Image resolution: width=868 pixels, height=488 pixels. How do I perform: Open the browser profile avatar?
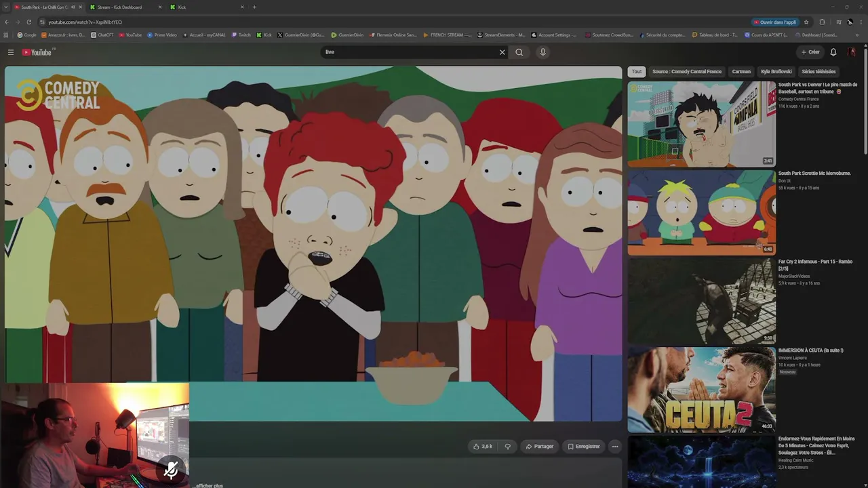tap(850, 22)
